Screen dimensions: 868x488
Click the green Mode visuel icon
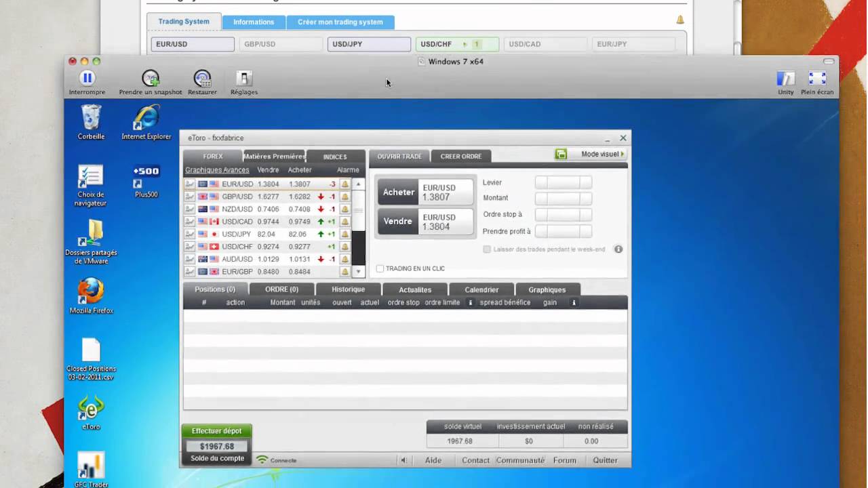point(561,154)
